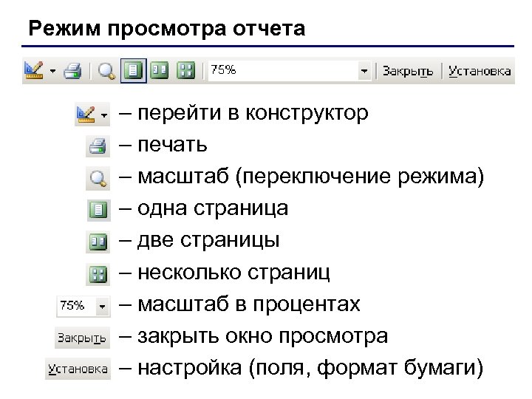Toggle the highlighted one-page view button in the toolbar
Viewport: 532px width, 399px height.
tap(133, 71)
